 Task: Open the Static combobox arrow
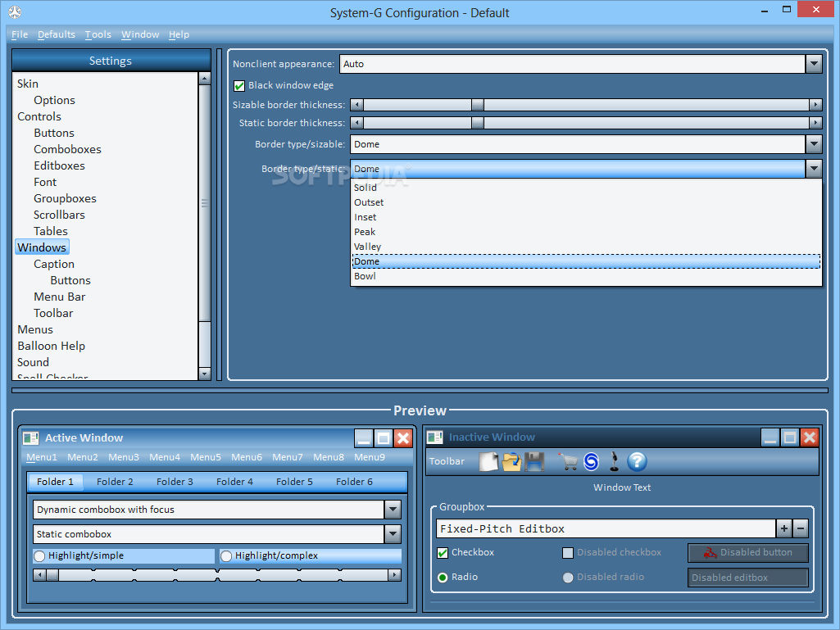(393, 534)
